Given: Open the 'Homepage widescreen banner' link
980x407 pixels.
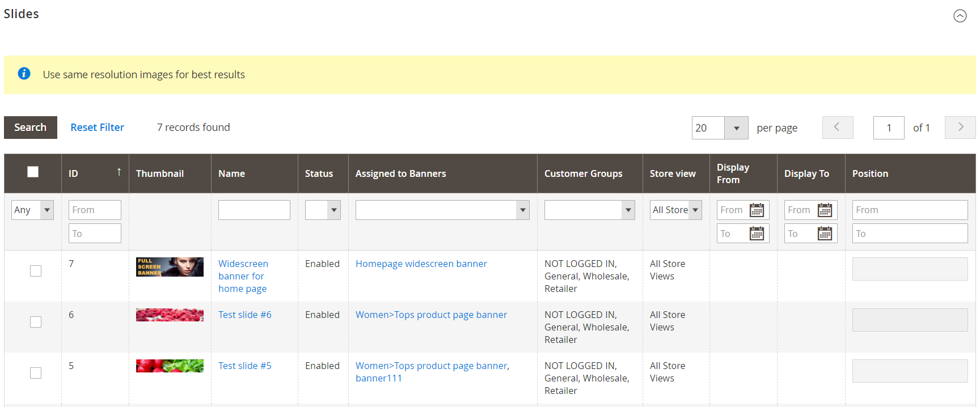Looking at the screenshot, I should pyautogui.click(x=421, y=264).
